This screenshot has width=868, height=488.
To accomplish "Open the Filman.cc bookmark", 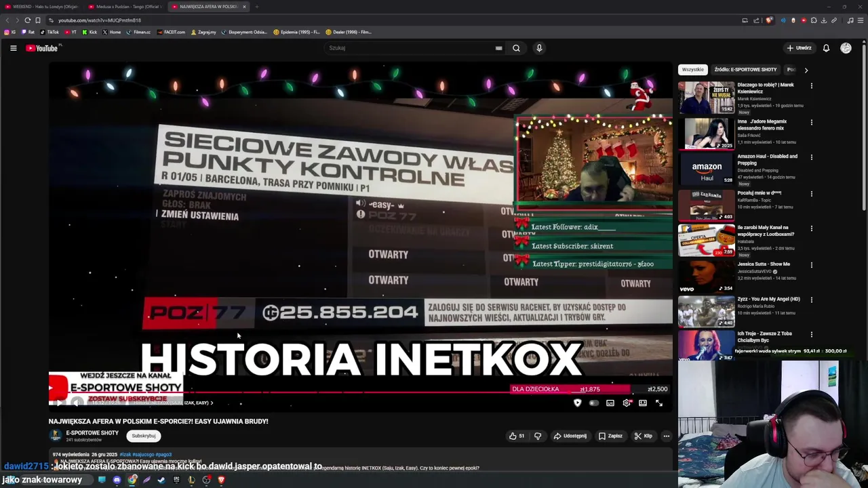I will click(139, 32).
